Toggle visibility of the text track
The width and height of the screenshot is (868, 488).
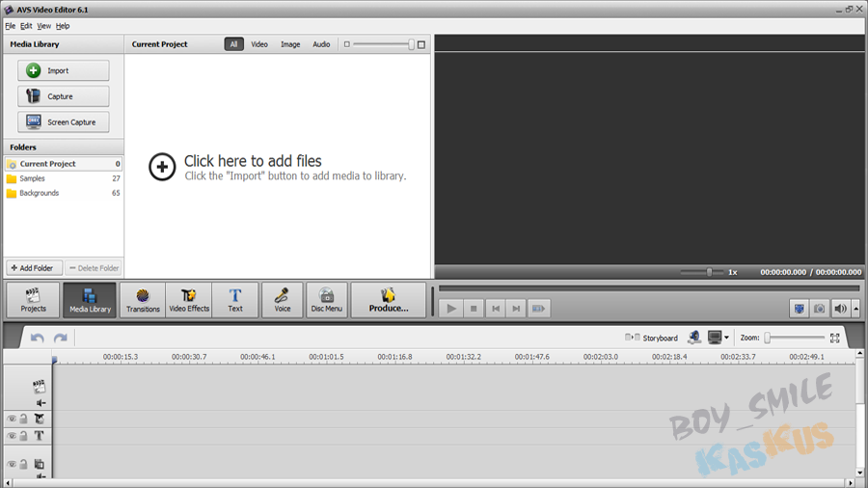coord(11,436)
